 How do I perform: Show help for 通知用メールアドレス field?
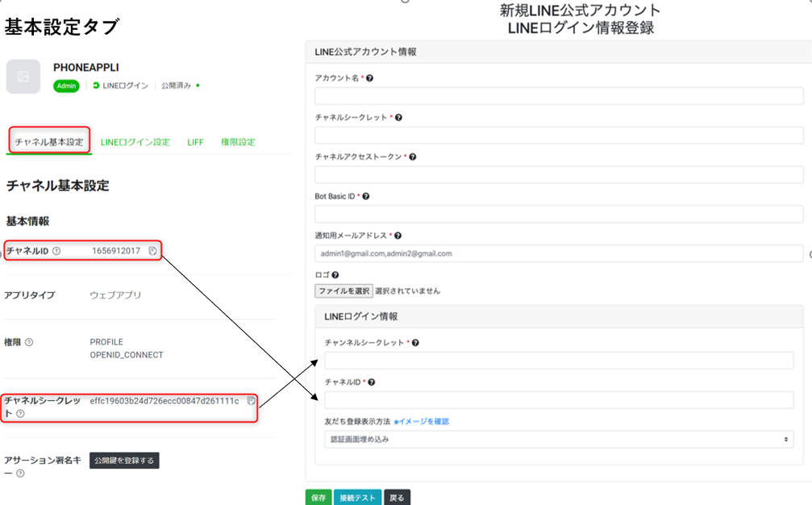point(398,236)
